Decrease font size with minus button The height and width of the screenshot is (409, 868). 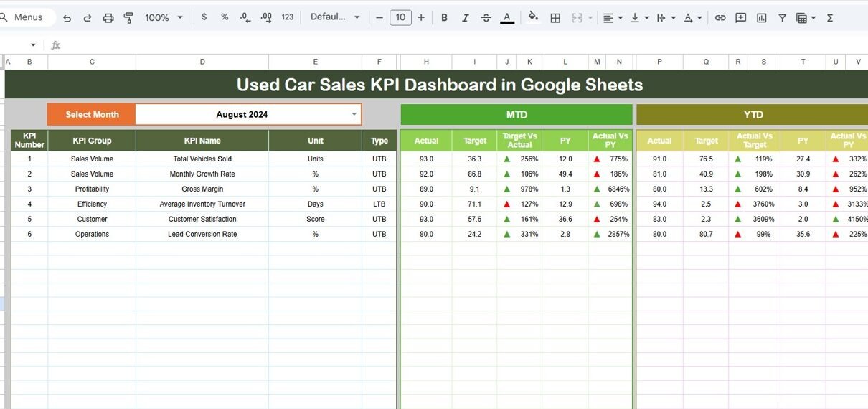(x=379, y=18)
